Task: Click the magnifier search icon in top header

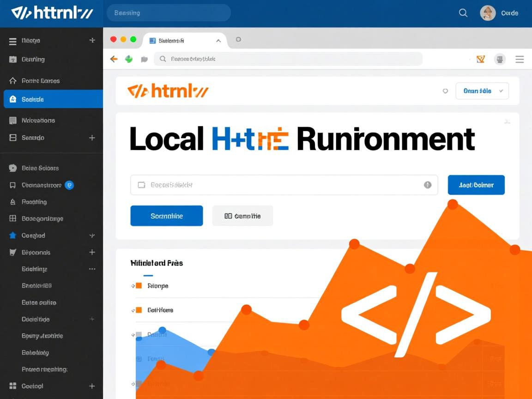Action: [463, 13]
